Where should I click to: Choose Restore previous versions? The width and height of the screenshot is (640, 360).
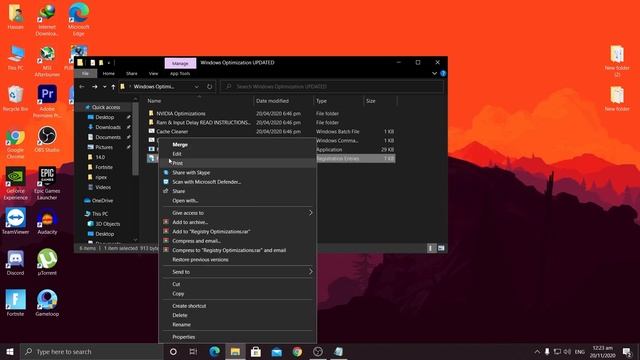[x=238, y=260]
